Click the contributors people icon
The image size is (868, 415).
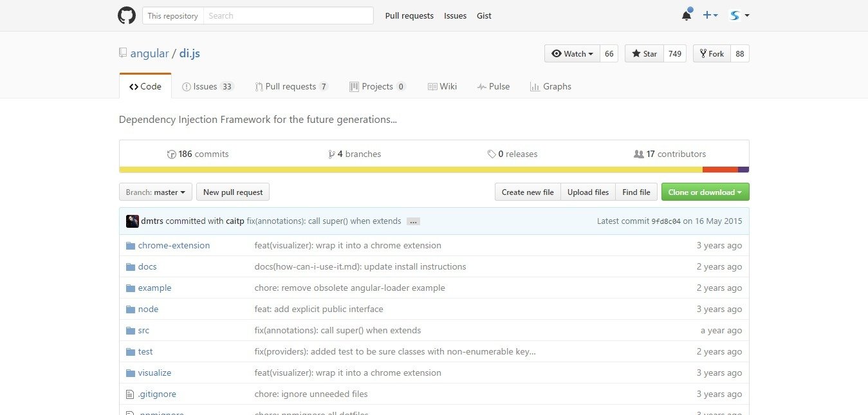[639, 154]
